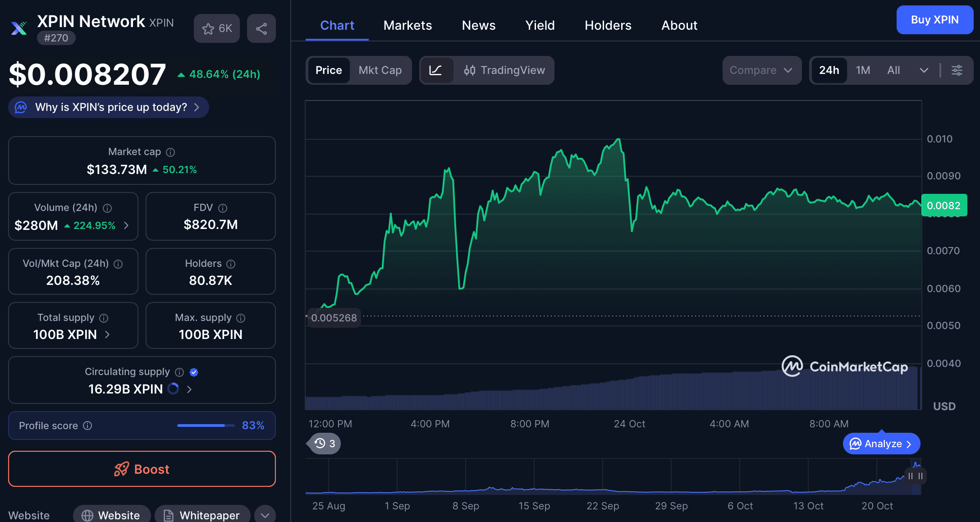Open the Compare dropdown
Image resolution: width=980 pixels, height=522 pixels.
click(x=762, y=70)
